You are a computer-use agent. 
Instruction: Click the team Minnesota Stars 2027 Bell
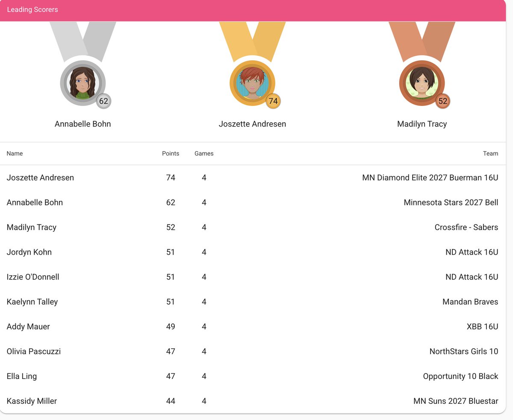point(451,203)
